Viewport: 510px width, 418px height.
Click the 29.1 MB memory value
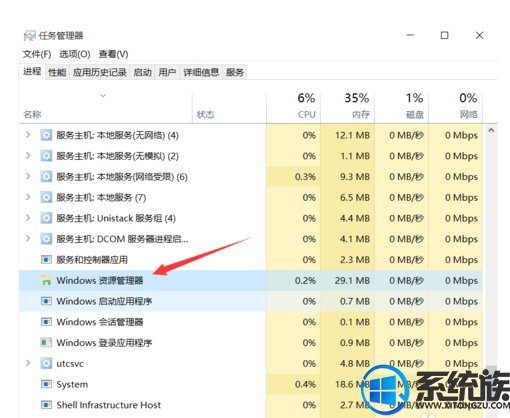pos(352,281)
